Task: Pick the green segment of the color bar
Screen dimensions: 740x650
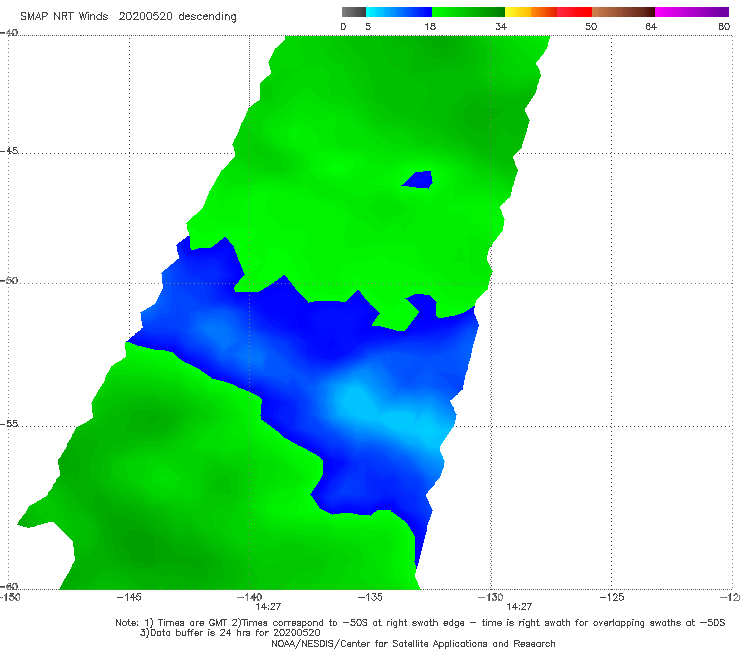Action: 468,12
